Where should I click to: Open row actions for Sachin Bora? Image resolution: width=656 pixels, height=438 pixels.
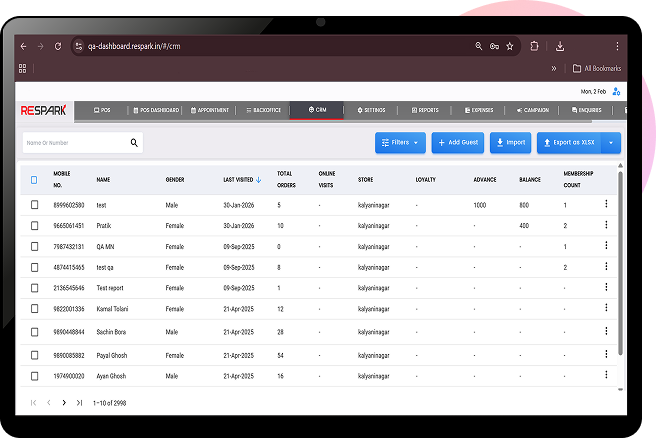pyautogui.click(x=605, y=331)
